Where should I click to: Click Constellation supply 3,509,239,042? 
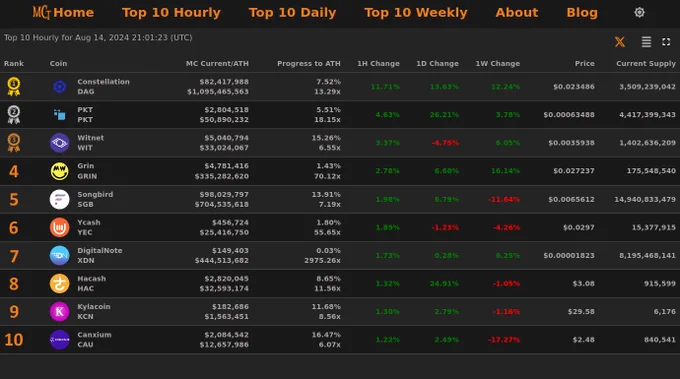[x=647, y=87]
